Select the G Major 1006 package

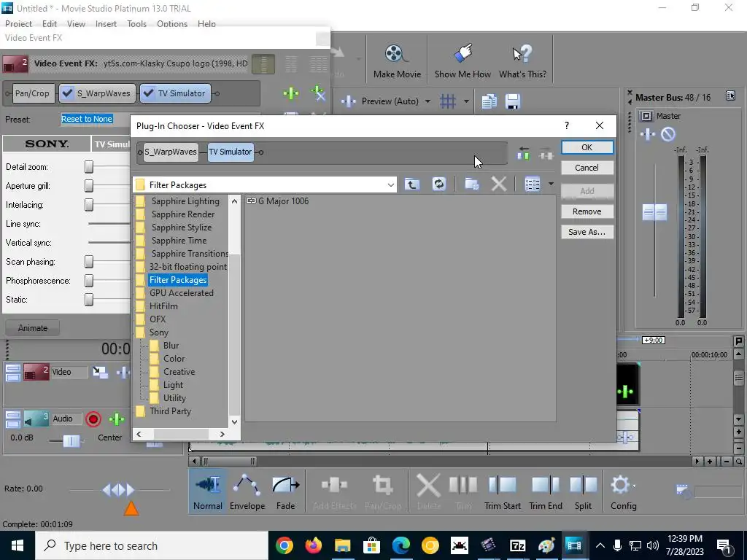pos(278,201)
